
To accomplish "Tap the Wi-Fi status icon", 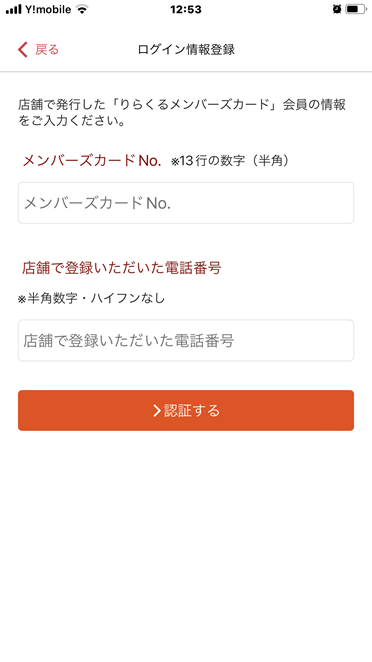I will pos(82,9).
